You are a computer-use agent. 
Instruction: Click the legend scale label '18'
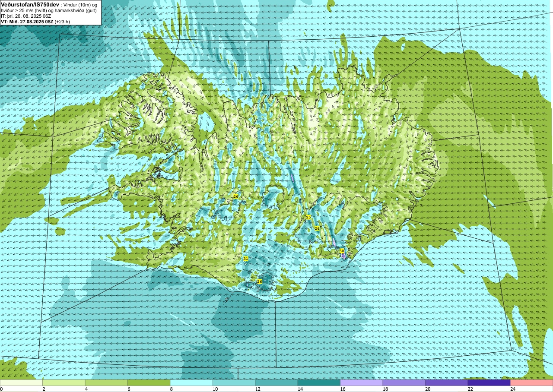point(385,389)
